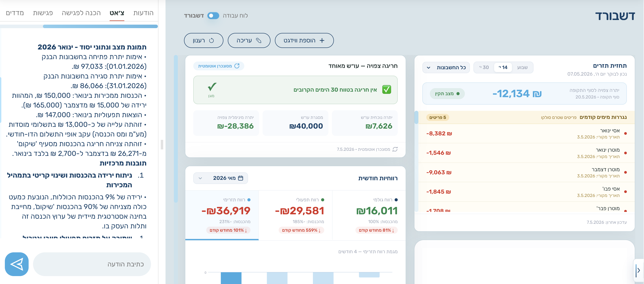Click the projected balance -12,134 ₪

pyautogui.click(x=517, y=93)
